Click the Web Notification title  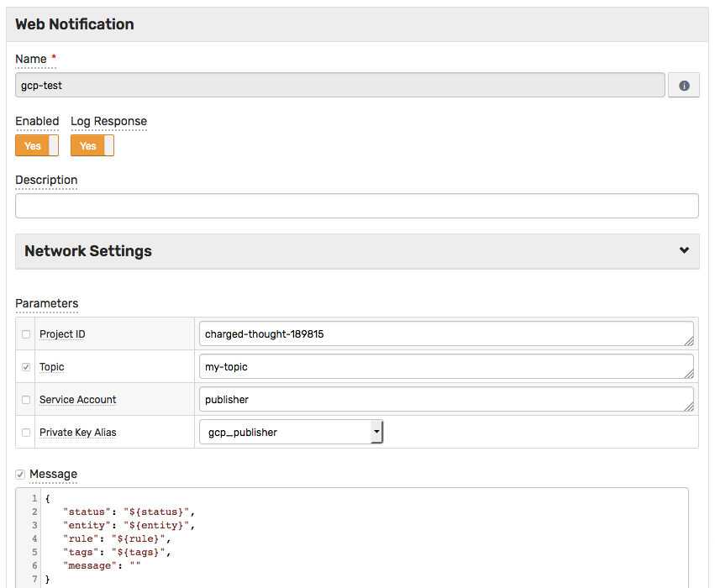click(x=75, y=24)
